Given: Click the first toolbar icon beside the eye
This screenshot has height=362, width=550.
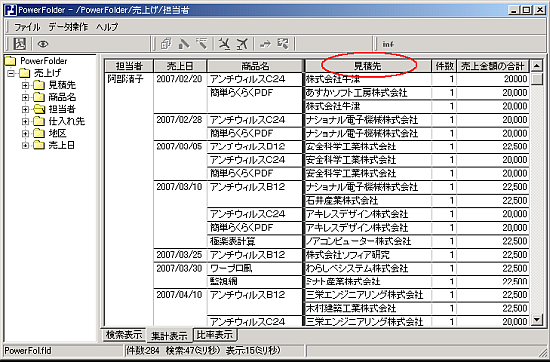Looking at the screenshot, I should click(x=20, y=44).
